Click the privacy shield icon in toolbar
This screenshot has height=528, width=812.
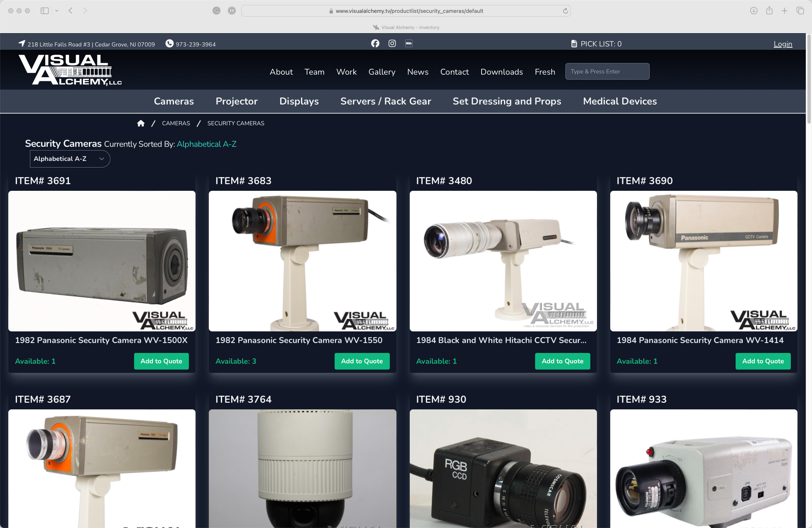tap(232, 11)
